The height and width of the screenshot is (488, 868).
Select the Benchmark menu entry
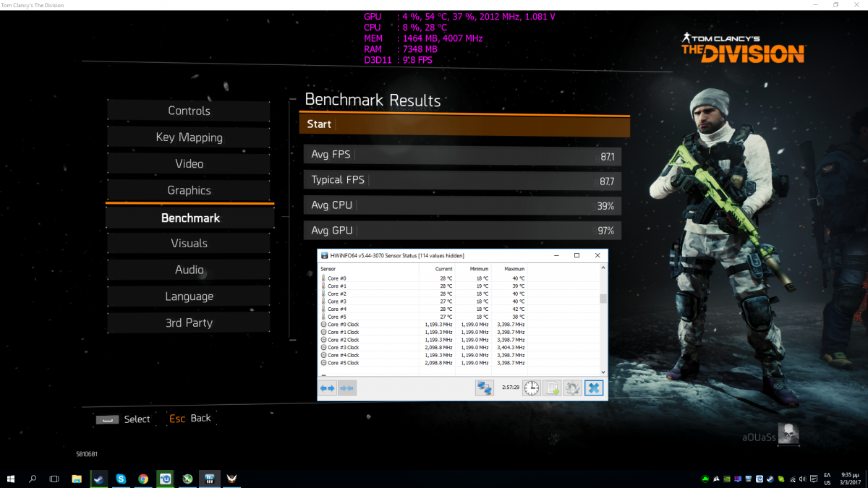(x=190, y=218)
